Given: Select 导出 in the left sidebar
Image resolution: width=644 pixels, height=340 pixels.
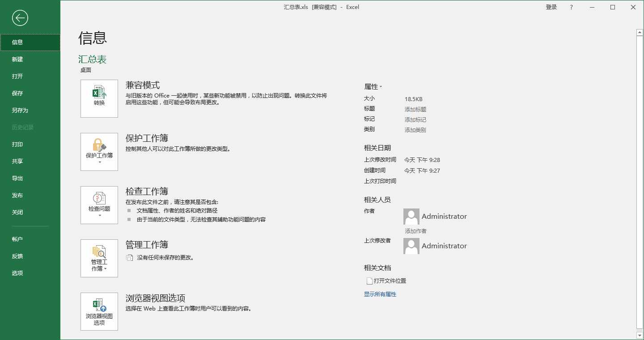Looking at the screenshot, I should tap(30, 178).
